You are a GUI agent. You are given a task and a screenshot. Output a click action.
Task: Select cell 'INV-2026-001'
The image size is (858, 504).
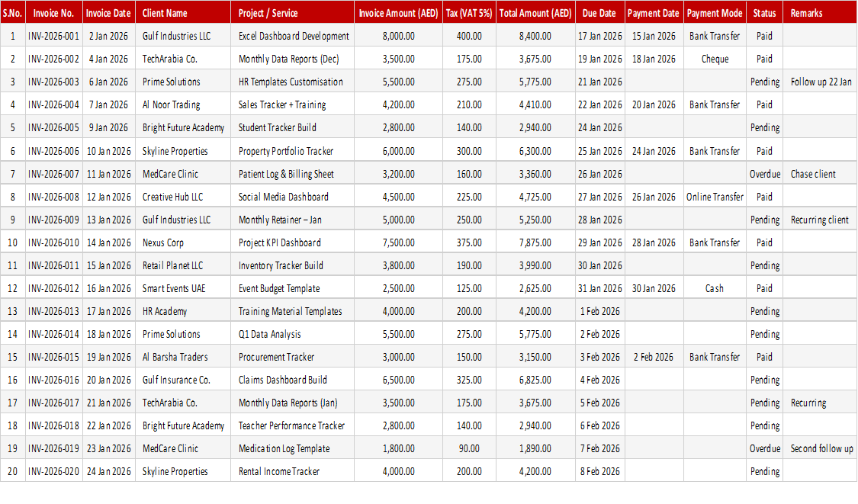click(x=53, y=36)
